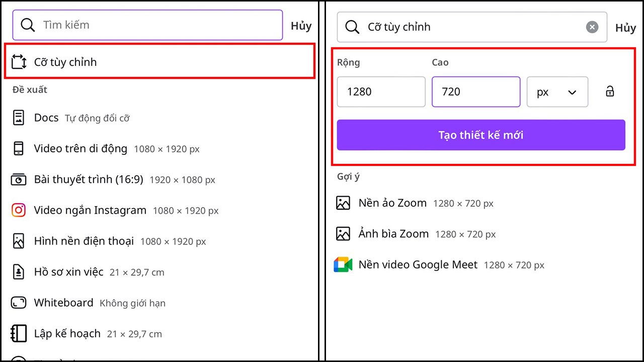Viewport: 644px width, 362px height.
Task: Select the Bài thuyết trình presentation icon
Action: [19, 179]
